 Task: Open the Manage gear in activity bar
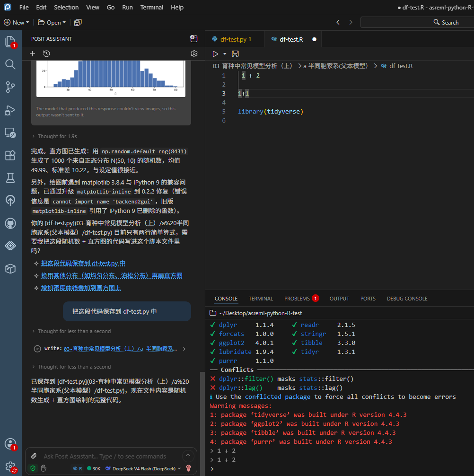pos(10,467)
